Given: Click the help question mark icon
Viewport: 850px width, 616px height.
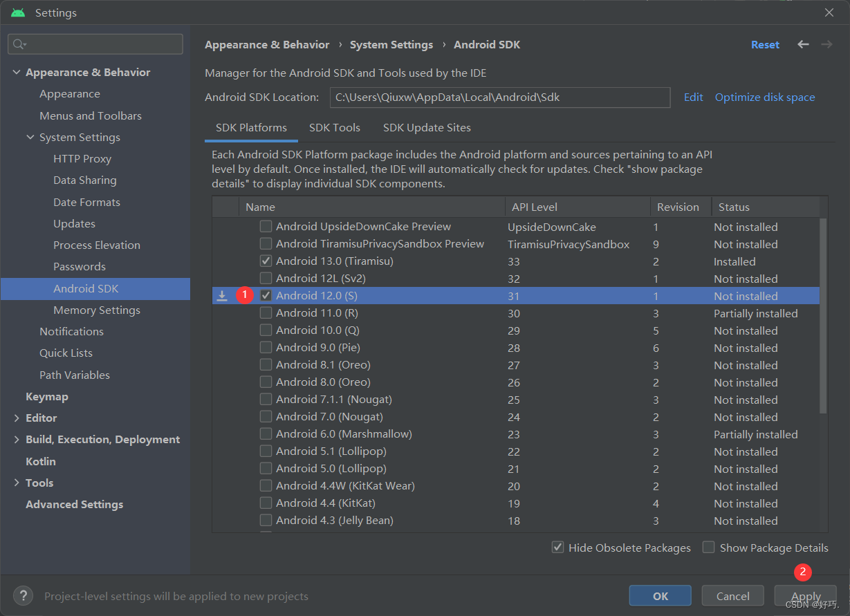Looking at the screenshot, I should [x=23, y=595].
